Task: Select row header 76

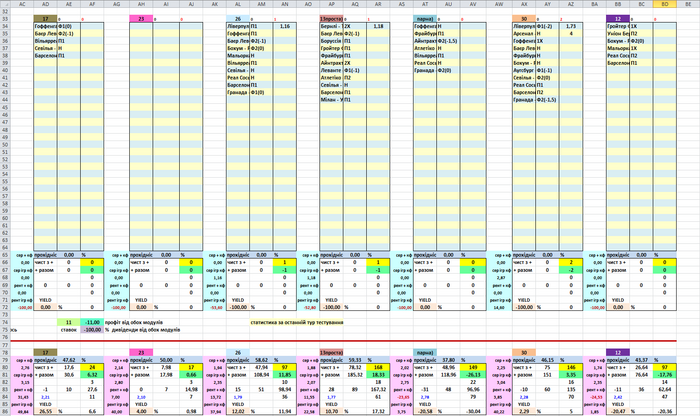Action: [5, 337]
